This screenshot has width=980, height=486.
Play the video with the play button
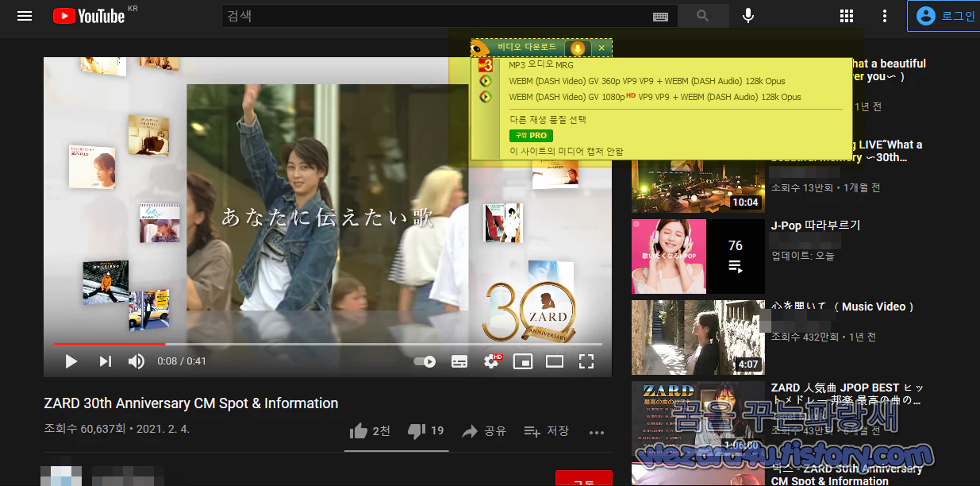tap(71, 361)
